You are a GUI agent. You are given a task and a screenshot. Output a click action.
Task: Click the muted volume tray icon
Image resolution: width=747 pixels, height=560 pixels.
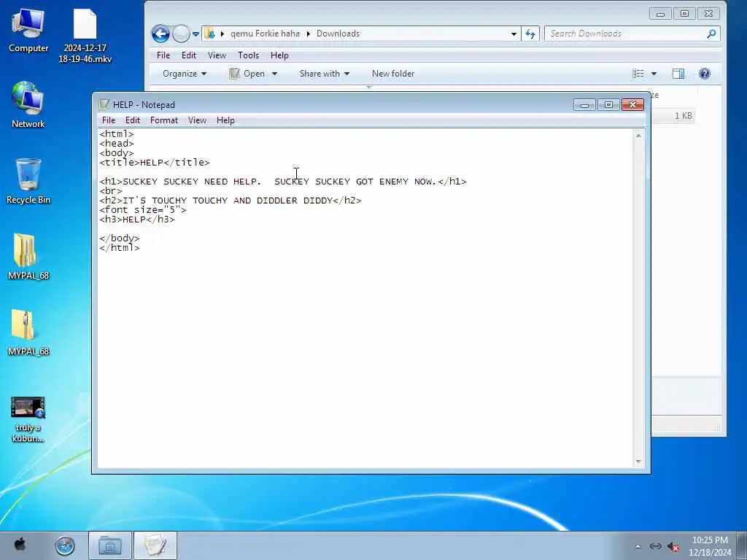click(673, 547)
